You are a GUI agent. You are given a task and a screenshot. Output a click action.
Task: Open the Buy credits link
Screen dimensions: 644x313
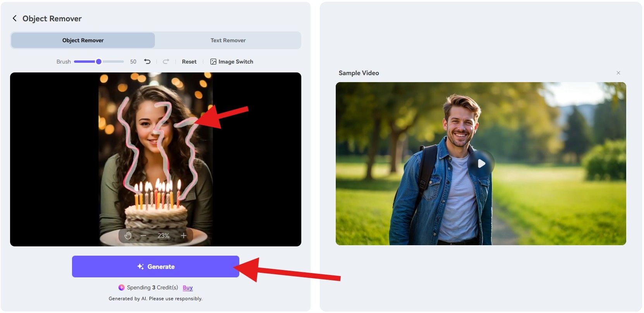(x=188, y=287)
